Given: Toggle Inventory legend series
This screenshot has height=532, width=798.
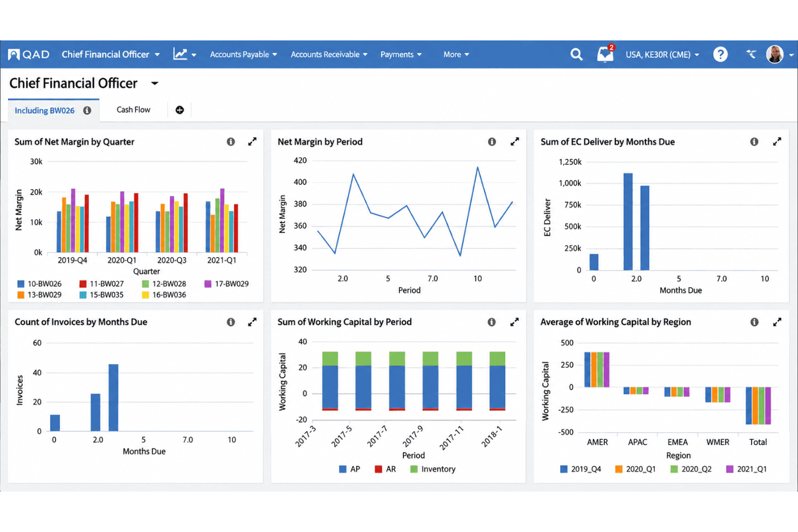Looking at the screenshot, I should (433, 469).
